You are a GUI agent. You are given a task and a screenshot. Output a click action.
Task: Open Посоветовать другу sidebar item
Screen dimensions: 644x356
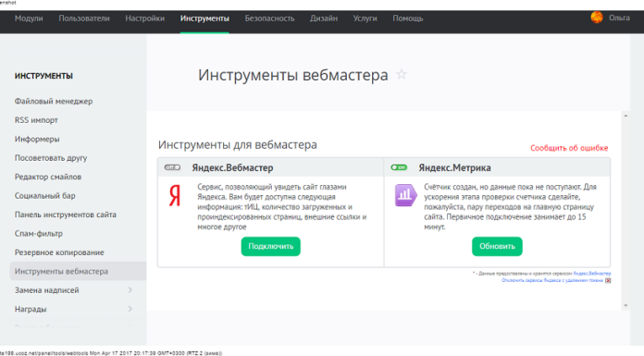(51, 158)
